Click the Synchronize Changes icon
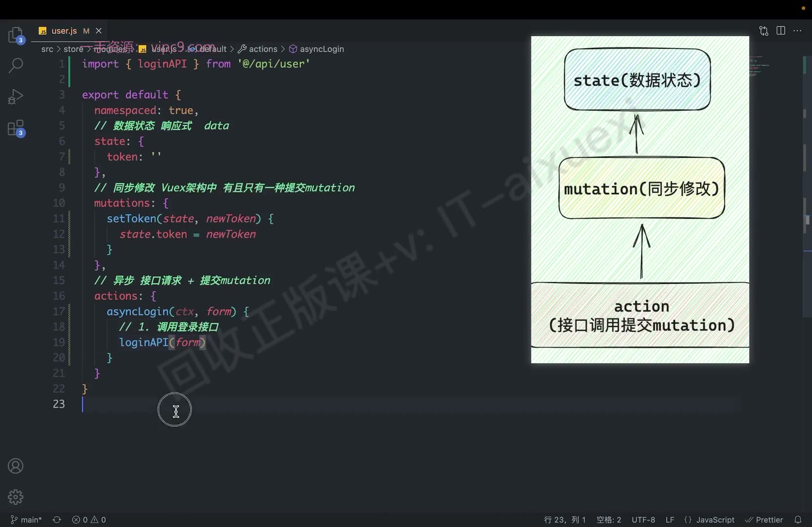Image resolution: width=812 pixels, height=527 pixels. pyautogui.click(x=57, y=520)
